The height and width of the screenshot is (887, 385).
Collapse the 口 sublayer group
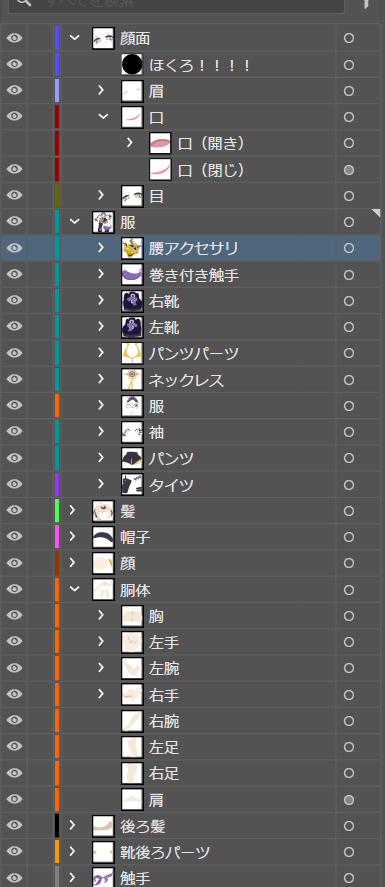103,117
